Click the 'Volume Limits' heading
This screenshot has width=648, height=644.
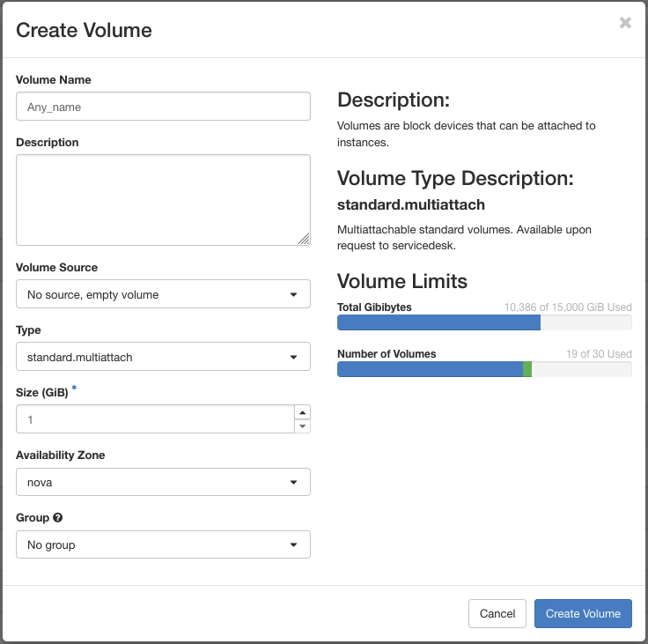point(402,281)
